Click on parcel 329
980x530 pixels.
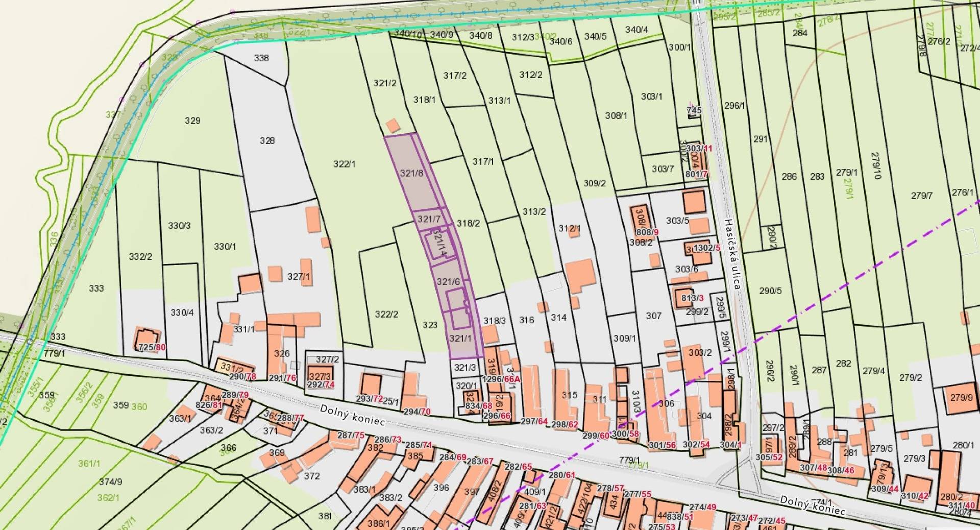[192, 121]
